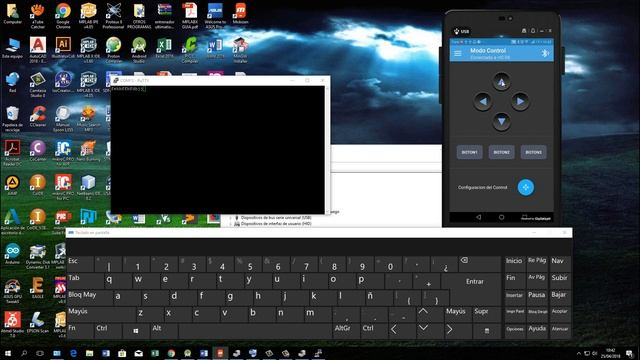
Task: Open Adobe Illustrator desktop shortcut
Action: [63, 47]
